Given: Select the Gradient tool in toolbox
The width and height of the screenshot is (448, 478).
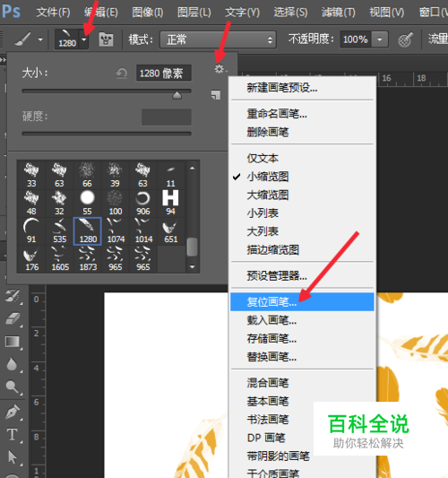Looking at the screenshot, I should 13,342.
